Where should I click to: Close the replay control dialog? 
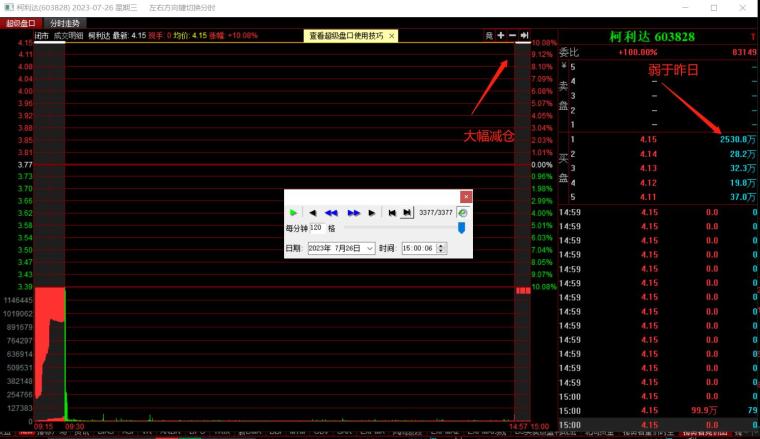[465, 196]
